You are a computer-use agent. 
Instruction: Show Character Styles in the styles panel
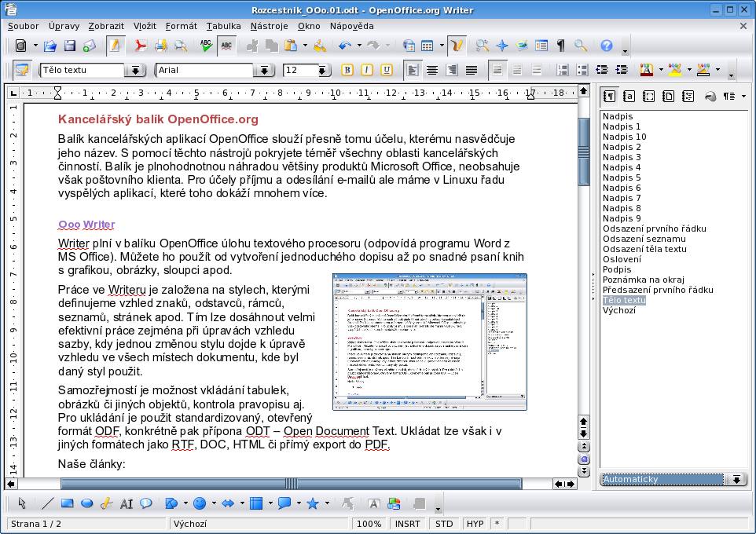point(629,97)
